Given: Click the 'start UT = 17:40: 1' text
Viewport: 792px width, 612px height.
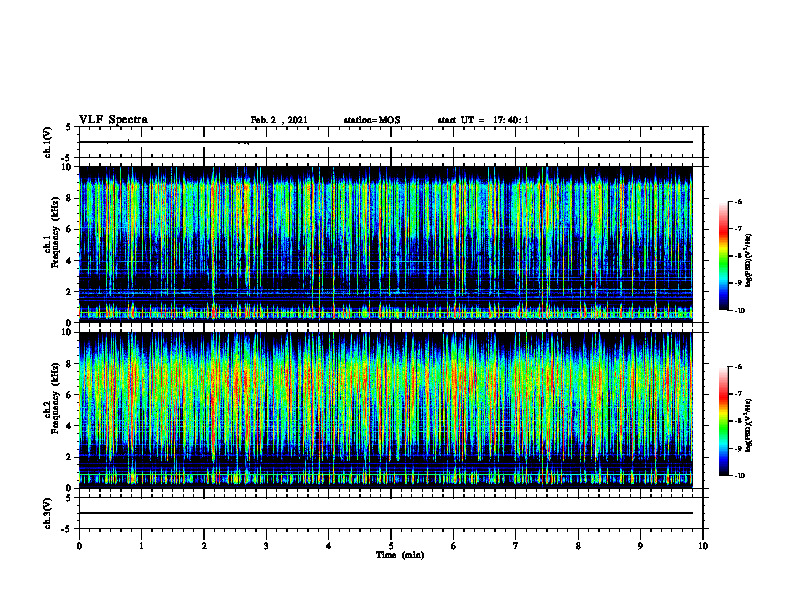Looking at the screenshot, I should click(483, 120).
